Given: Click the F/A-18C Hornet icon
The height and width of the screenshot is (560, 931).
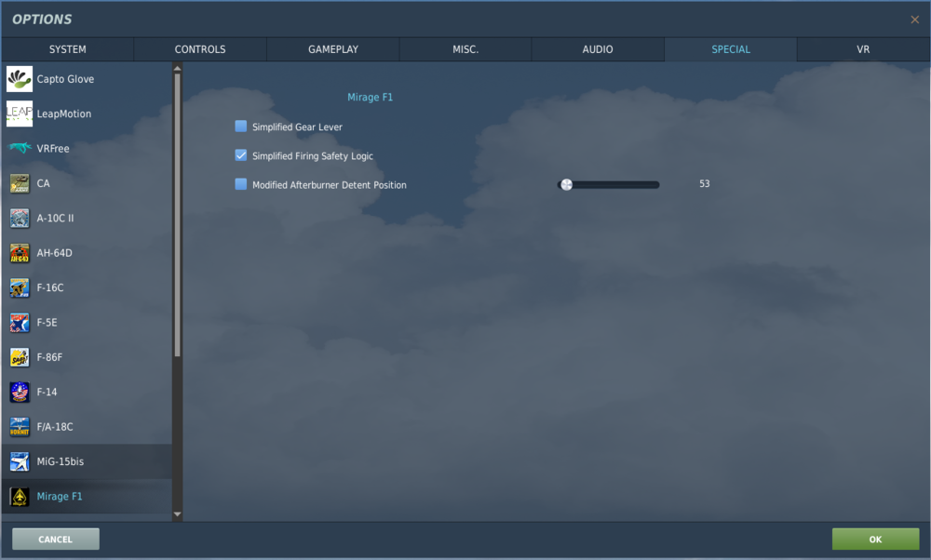Looking at the screenshot, I should pyautogui.click(x=19, y=427).
